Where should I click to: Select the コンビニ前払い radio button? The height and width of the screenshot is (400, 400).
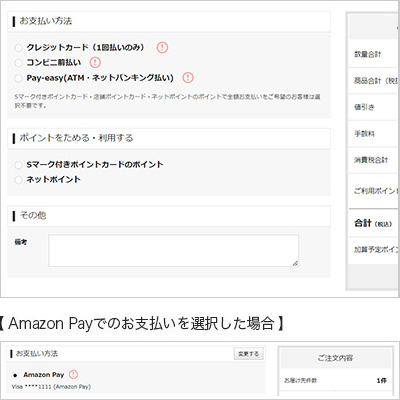pos(18,63)
